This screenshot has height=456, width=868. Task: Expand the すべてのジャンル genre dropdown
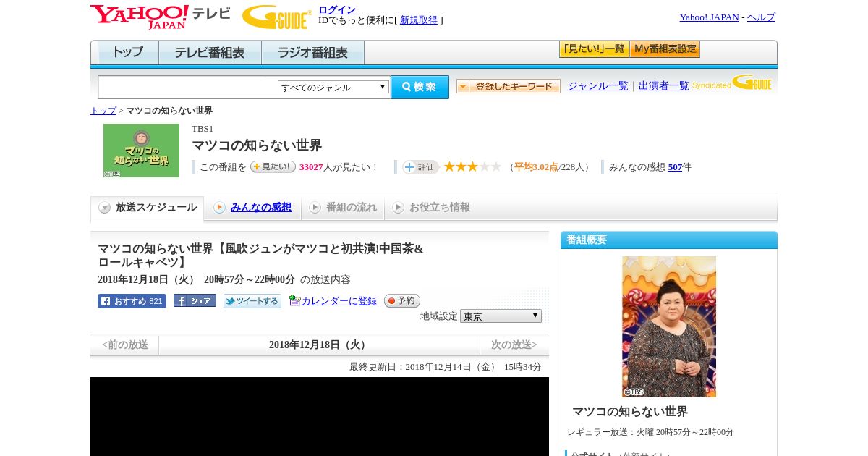333,87
